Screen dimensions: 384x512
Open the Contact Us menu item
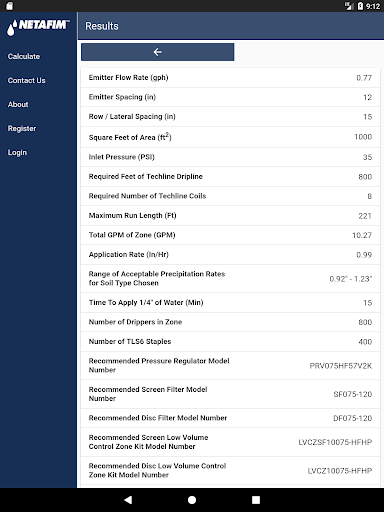pos(27,80)
